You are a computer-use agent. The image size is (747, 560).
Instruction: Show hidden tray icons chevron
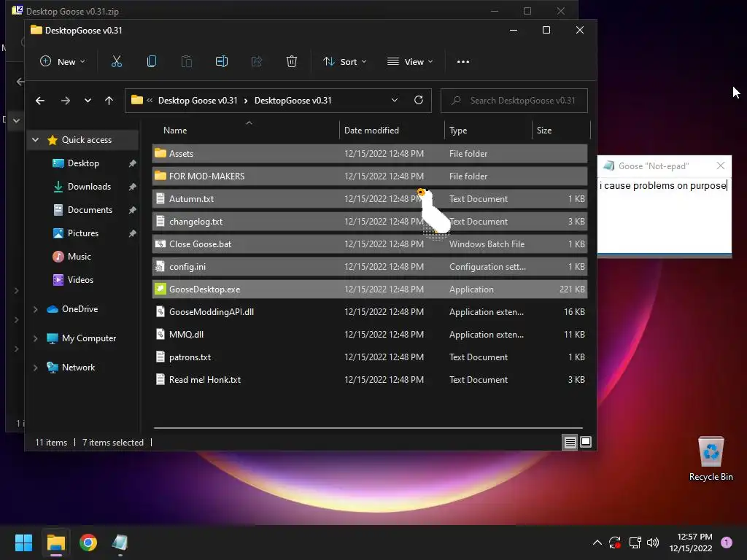[597, 542]
